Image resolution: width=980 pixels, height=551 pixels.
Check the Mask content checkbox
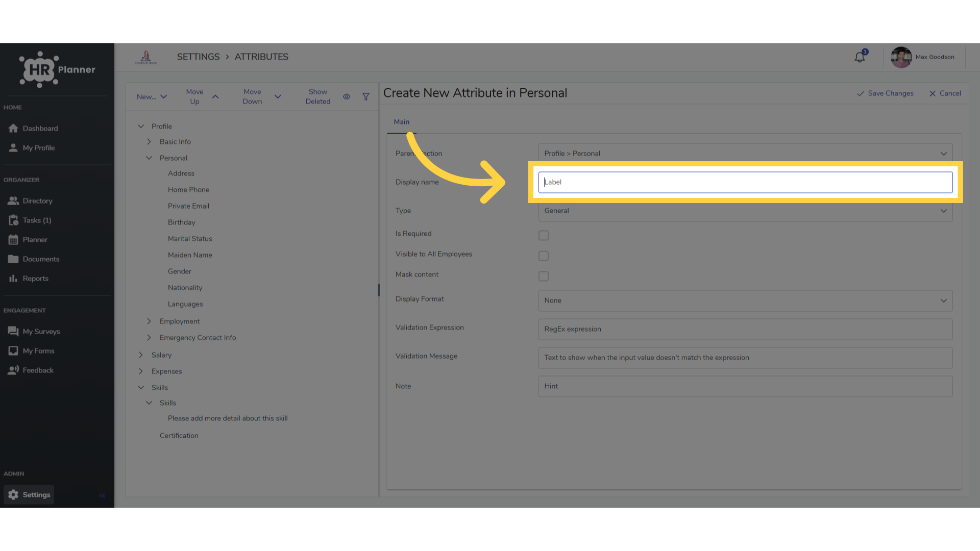(544, 276)
